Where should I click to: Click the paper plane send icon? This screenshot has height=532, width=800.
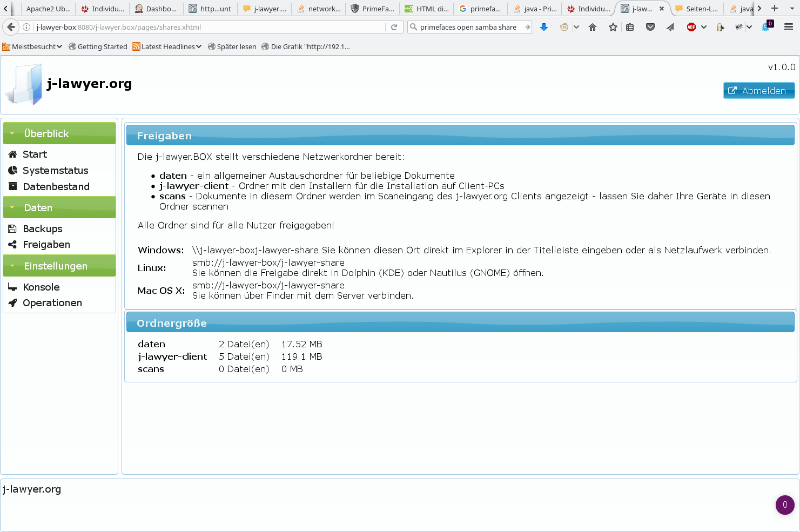(670, 27)
